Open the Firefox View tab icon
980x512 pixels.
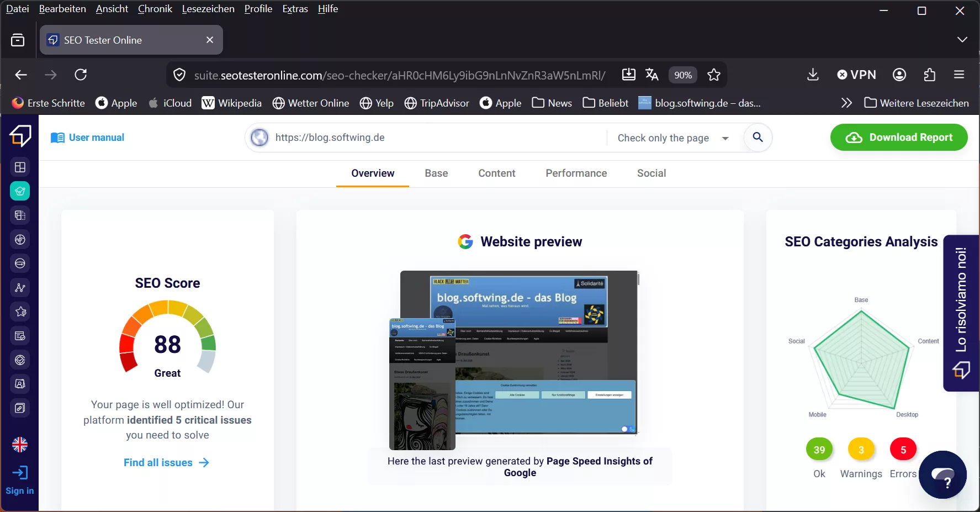click(18, 40)
